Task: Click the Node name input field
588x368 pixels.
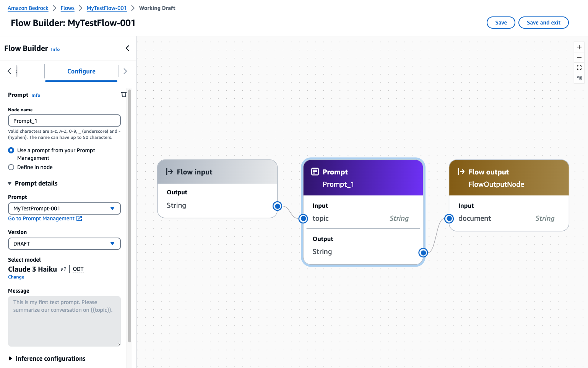Action: click(64, 121)
